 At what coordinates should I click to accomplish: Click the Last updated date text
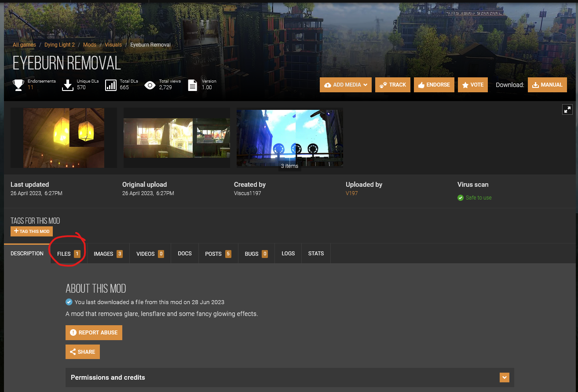pyautogui.click(x=37, y=193)
